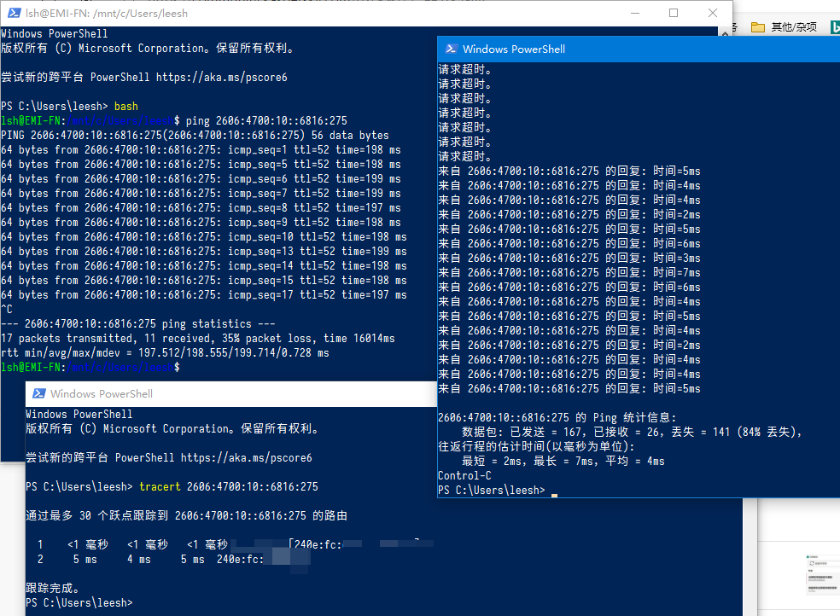Click the 跟踪完成。 message

click(53, 588)
